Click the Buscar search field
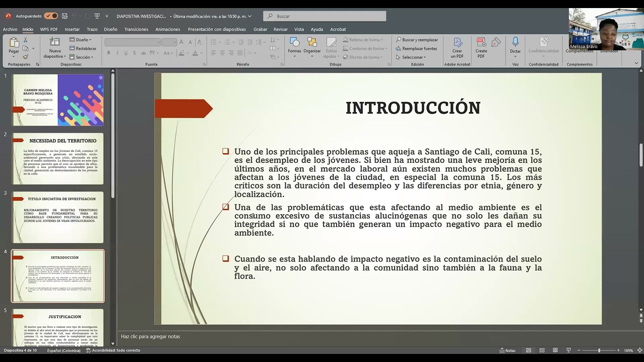This screenshot has height=362, width=644. pyautogui.click(x=325, y=16)
